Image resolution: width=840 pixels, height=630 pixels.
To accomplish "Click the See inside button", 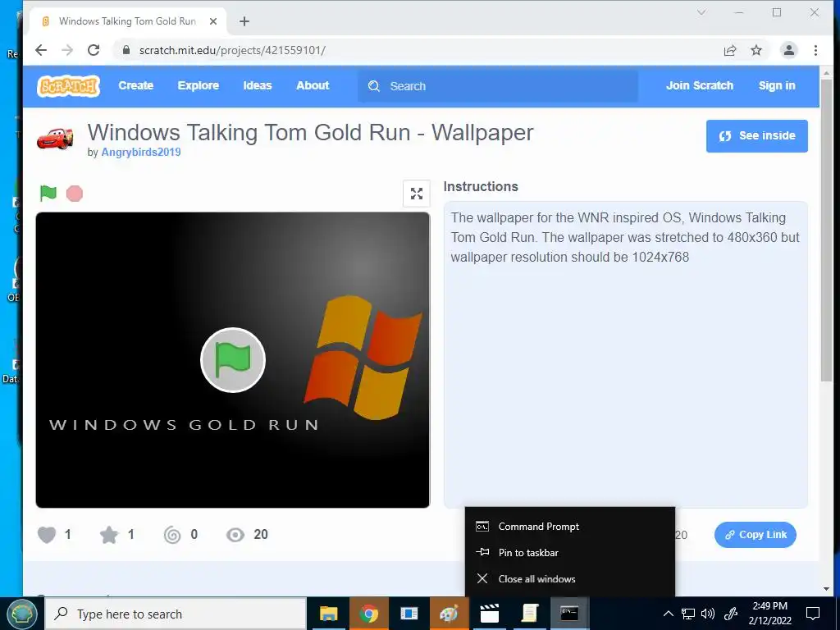I will (756, 136).
